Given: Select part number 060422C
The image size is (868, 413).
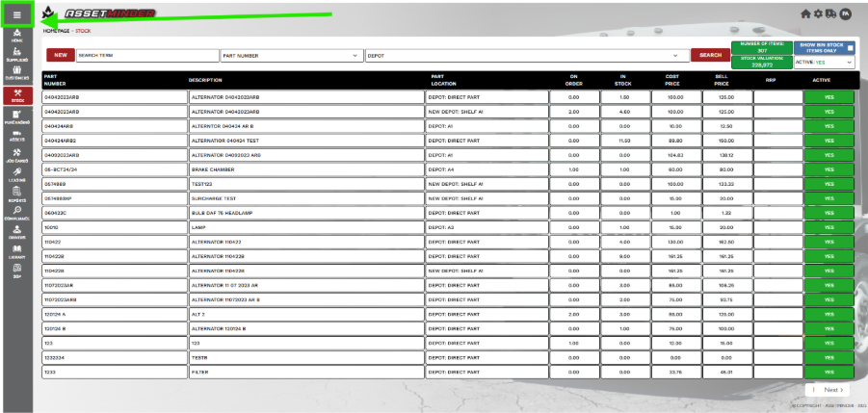Looking at the screenshot, I should tap(115, 213).
